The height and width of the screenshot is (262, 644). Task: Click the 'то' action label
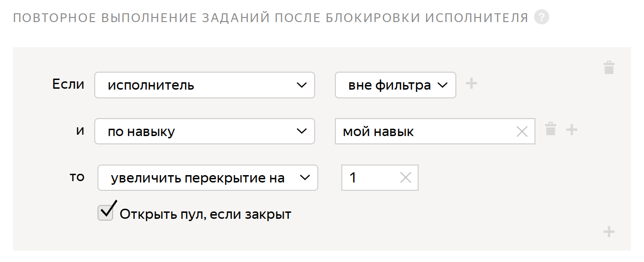77,177
